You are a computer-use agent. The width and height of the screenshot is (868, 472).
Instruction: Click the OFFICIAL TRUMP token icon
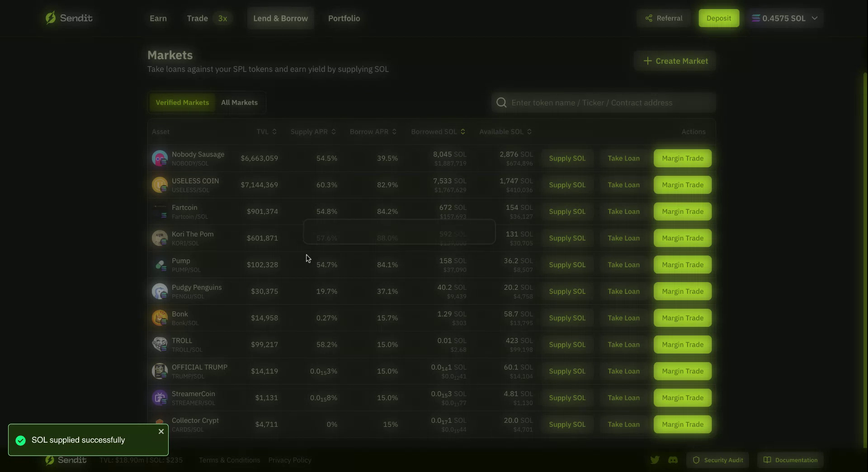(x=159, y=371)
